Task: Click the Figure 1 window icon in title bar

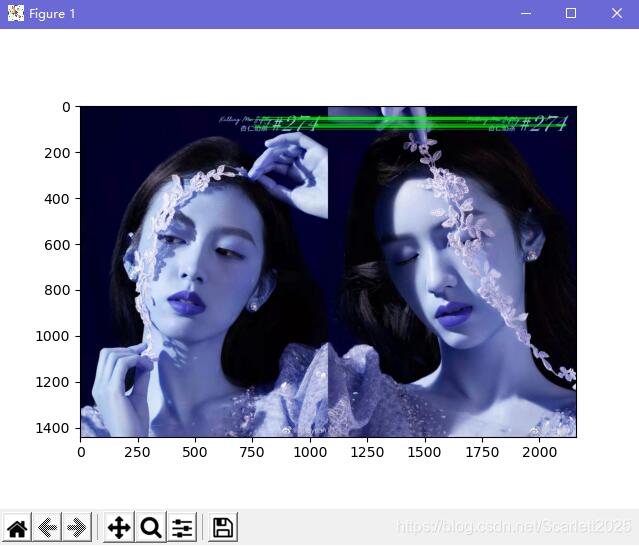Action: (15, 14)
